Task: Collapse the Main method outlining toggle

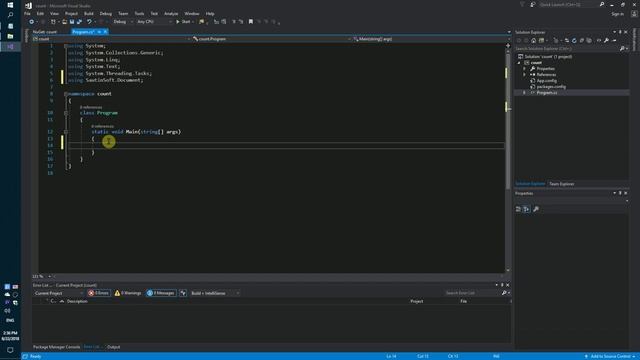Action: coord(66,132)
